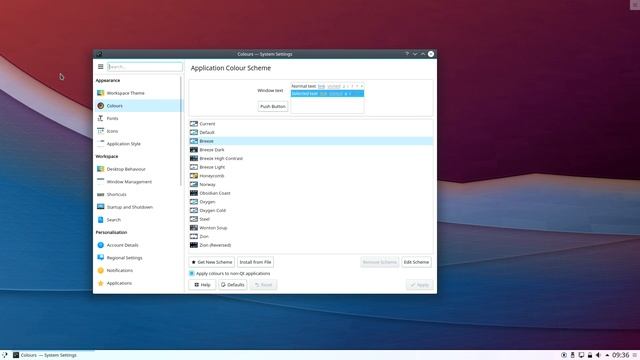
Task: Click the Remove Scheme button
Action: [x=380, y=262]
